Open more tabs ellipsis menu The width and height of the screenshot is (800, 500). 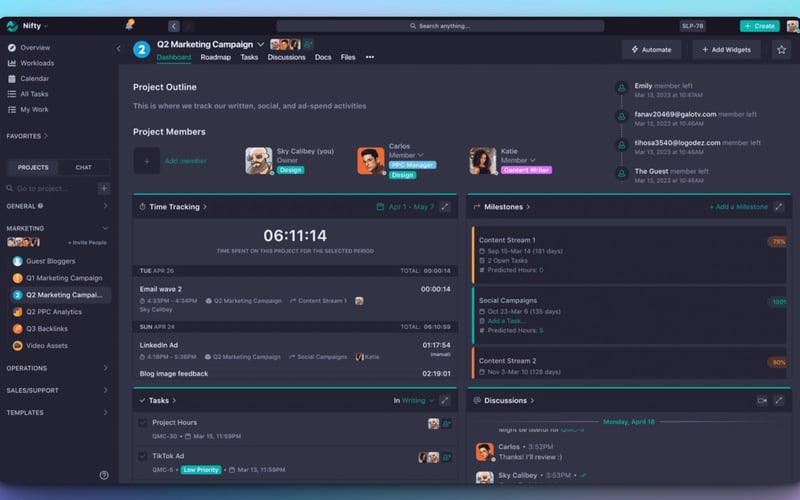tap(370, 57)
